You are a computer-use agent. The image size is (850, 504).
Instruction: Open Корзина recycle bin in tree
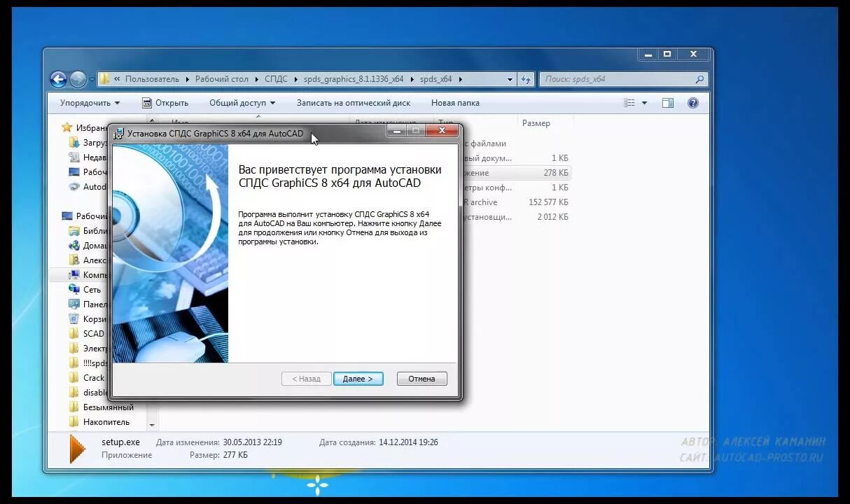(74, 318)
